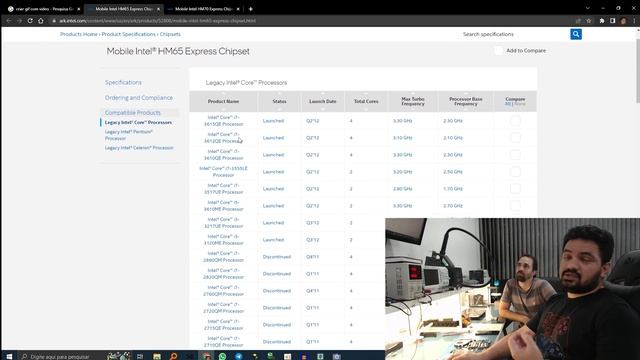Check compare box for Core i7-3610QE row
Image resolution: width=640 pixels, height=360 pixels.
515,155
